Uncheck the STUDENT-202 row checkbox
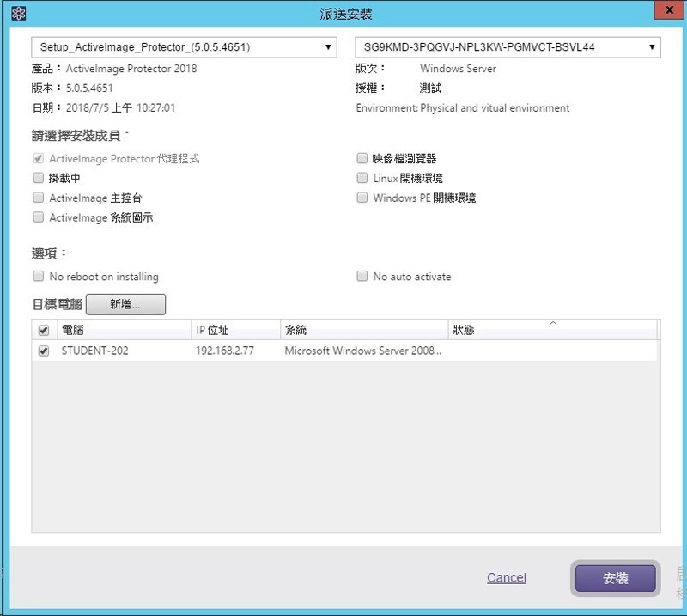 (x=44, y=351)
